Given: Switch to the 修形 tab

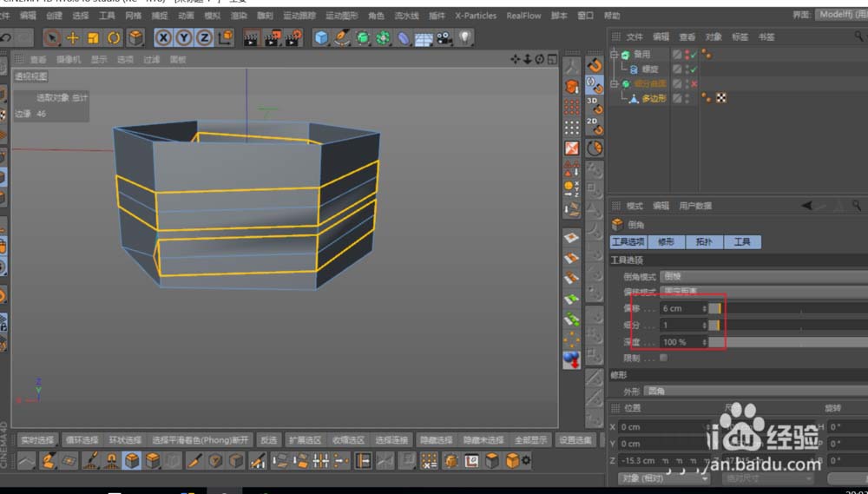Looking at the screenshot, I should 666,242.
